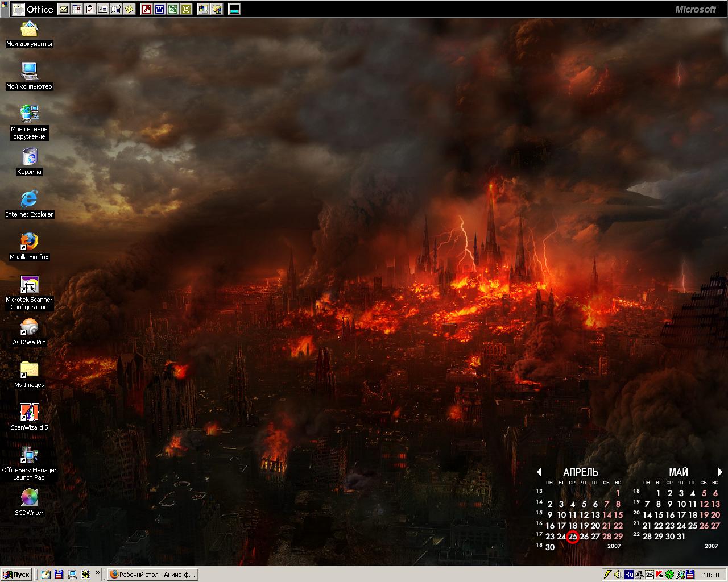
Task: Launch Microsoft Word from Office bar
Action: tap(159, 9)
